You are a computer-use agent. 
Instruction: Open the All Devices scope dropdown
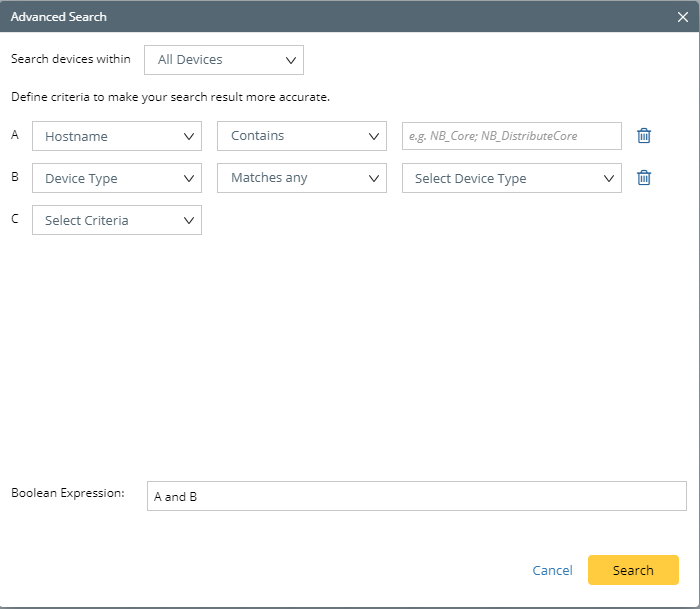[x=223, y=60]
